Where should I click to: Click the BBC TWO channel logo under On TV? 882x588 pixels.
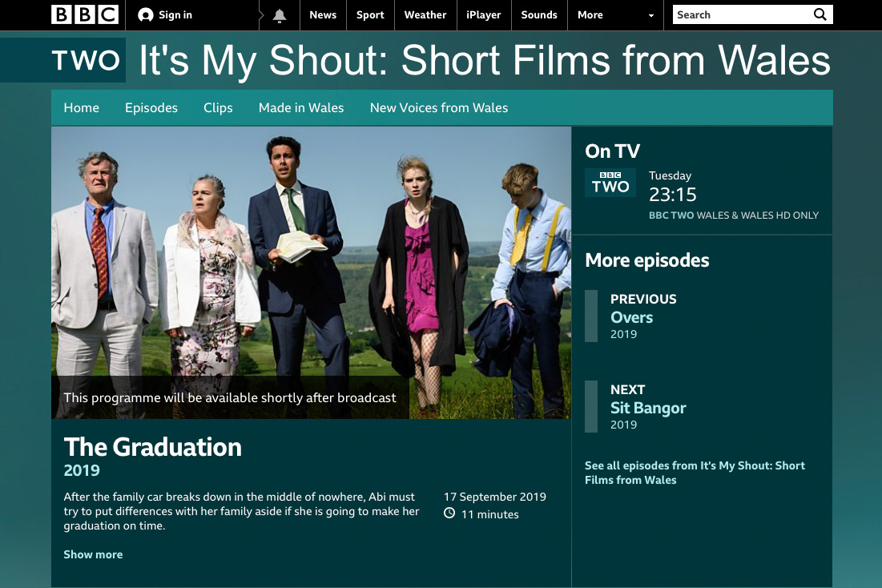coord(610,183)
